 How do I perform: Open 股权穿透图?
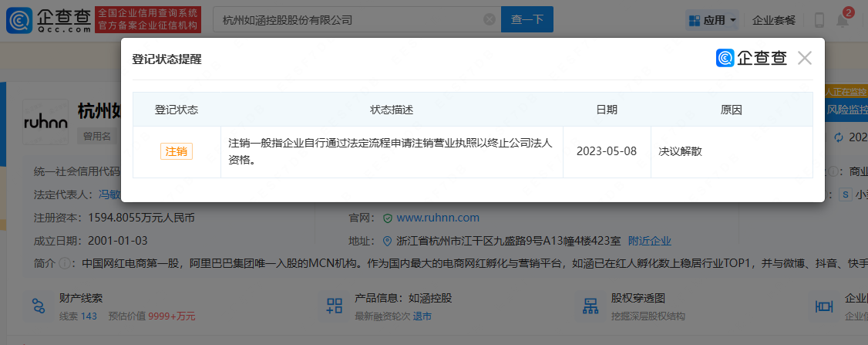(638, 298)
